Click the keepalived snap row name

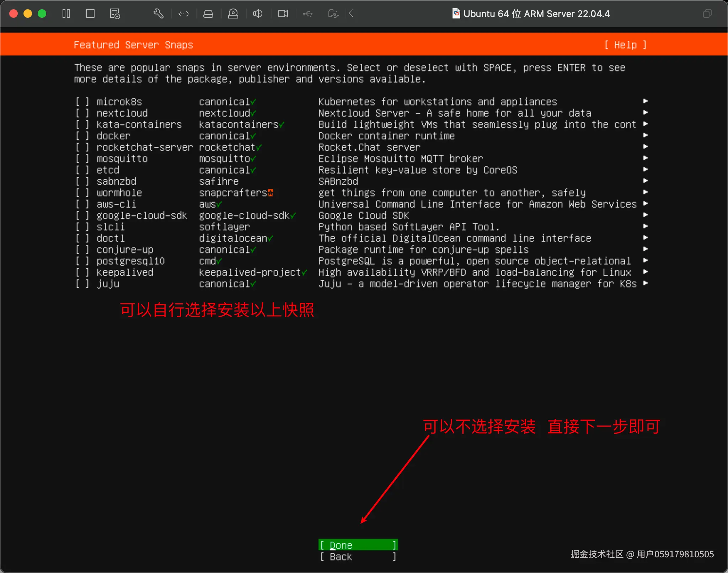click(125, 273)
